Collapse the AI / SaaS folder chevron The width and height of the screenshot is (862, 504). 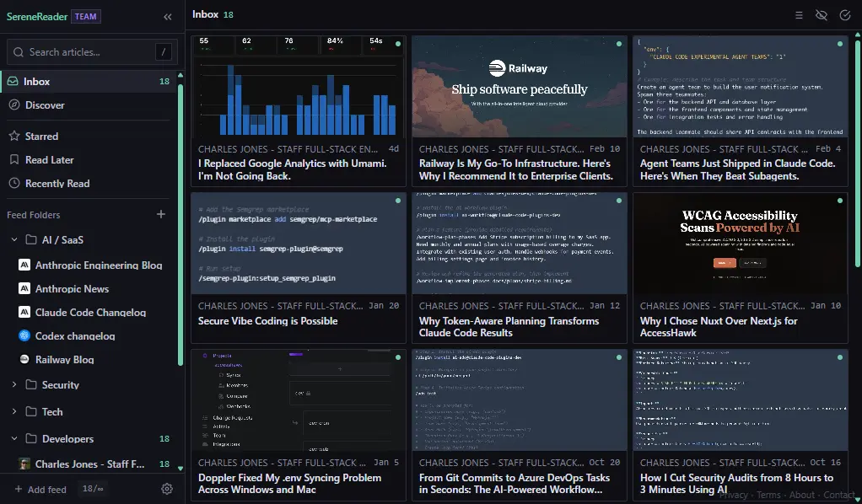click(14, 239)
